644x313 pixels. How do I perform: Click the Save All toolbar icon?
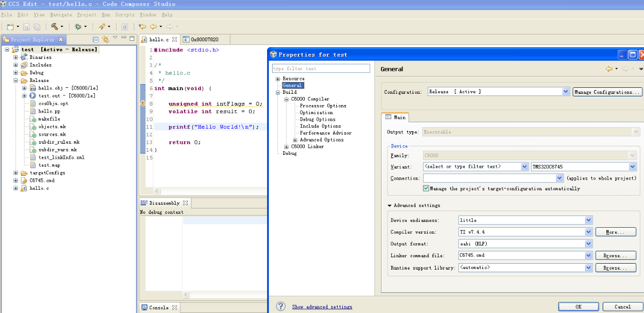click(x=37, y=26)
